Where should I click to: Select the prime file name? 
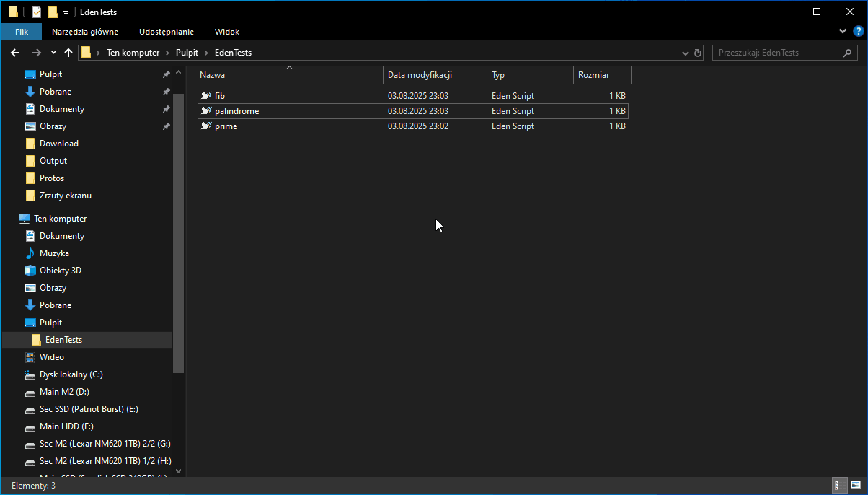tap(226, 126)
